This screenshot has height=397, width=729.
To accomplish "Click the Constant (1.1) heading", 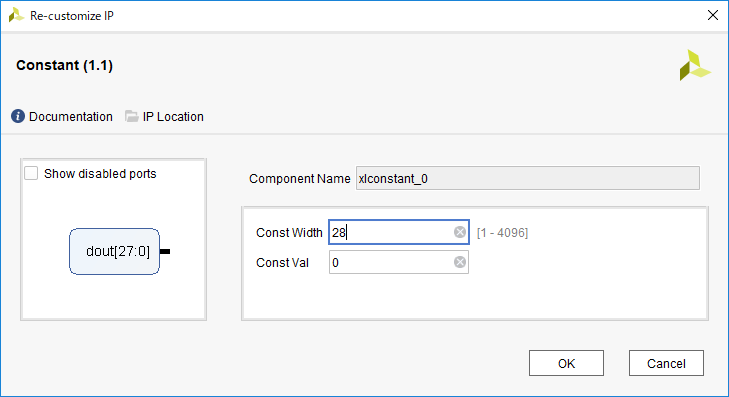I will pos(65,65).
